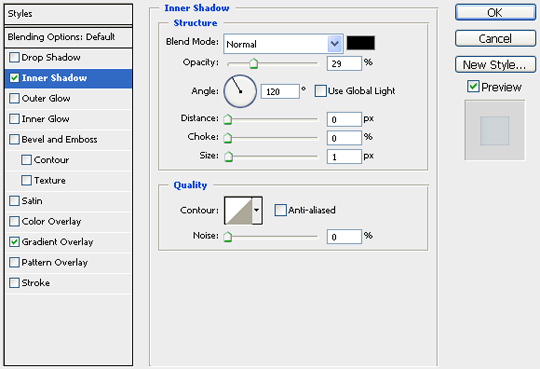Viewport: 540px width, 369px height.
Task: Open Pattern Overlay settings label
Action: 55,262
